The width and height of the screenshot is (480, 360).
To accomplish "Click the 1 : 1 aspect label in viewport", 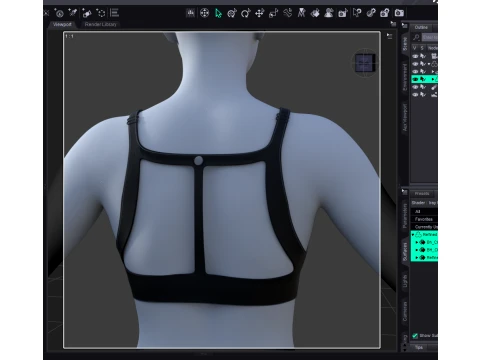I will 69,36.
